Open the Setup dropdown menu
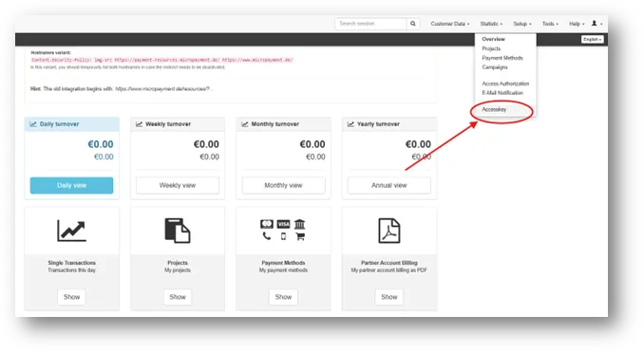Viewport: 644px width, 353px height. pyautogui.click(x=522, y=24)
